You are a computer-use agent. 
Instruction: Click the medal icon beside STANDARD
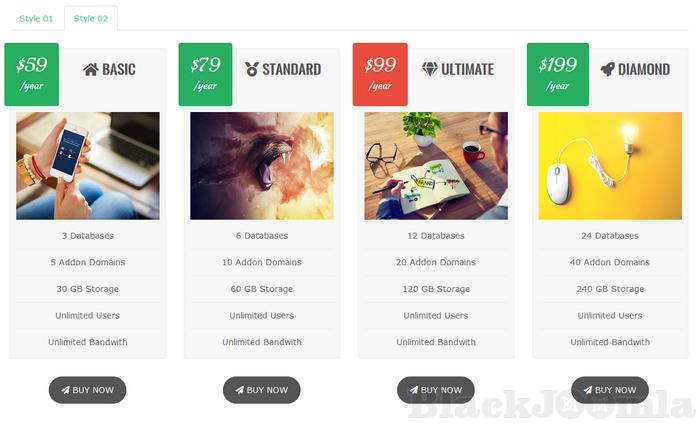pyautogui.click(x=252, y=69)
